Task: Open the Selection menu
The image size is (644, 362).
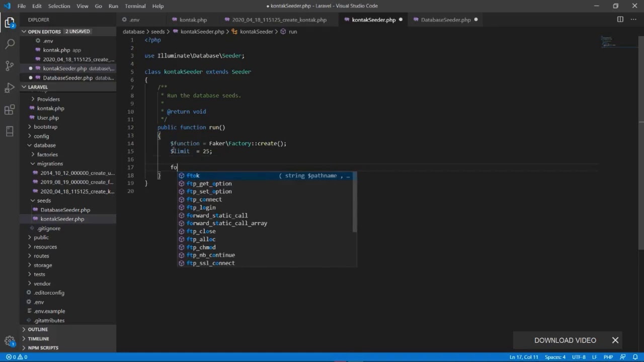Action: (x=59, y=6)
